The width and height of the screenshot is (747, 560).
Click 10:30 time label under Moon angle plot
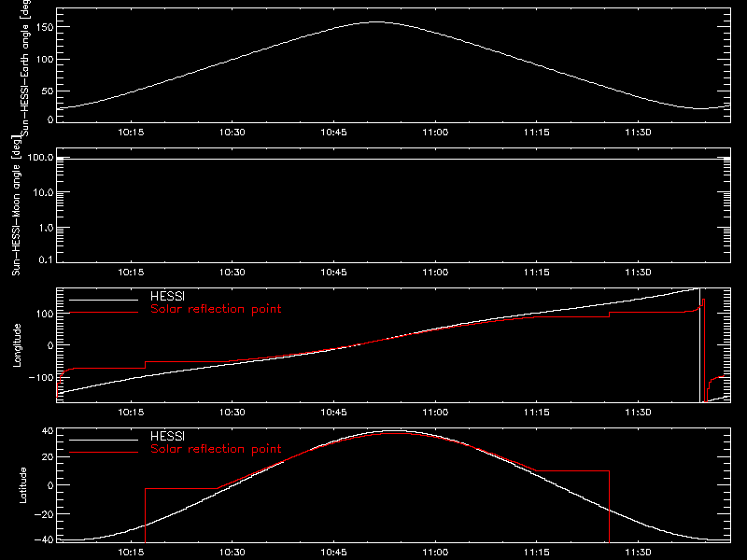point(232,273)
